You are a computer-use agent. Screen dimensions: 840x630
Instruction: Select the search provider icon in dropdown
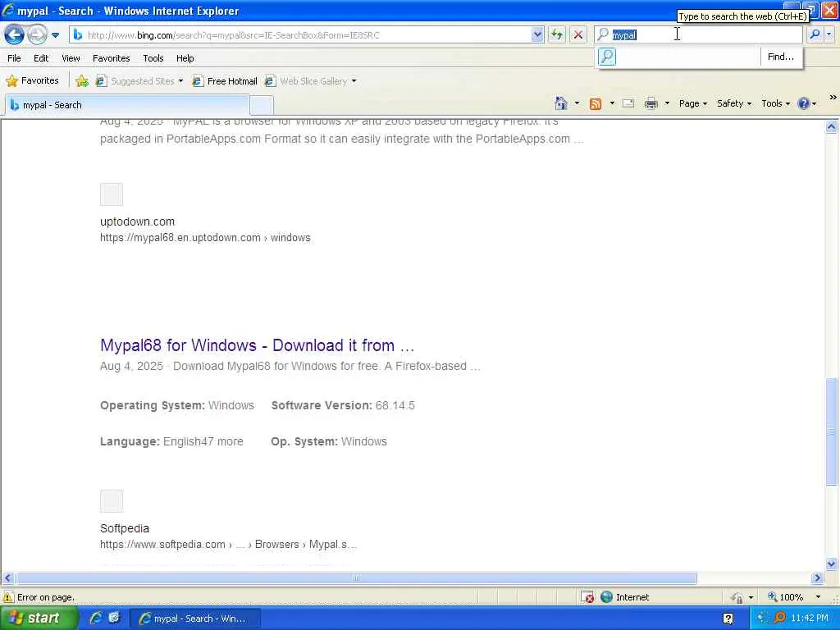(607, 57)
